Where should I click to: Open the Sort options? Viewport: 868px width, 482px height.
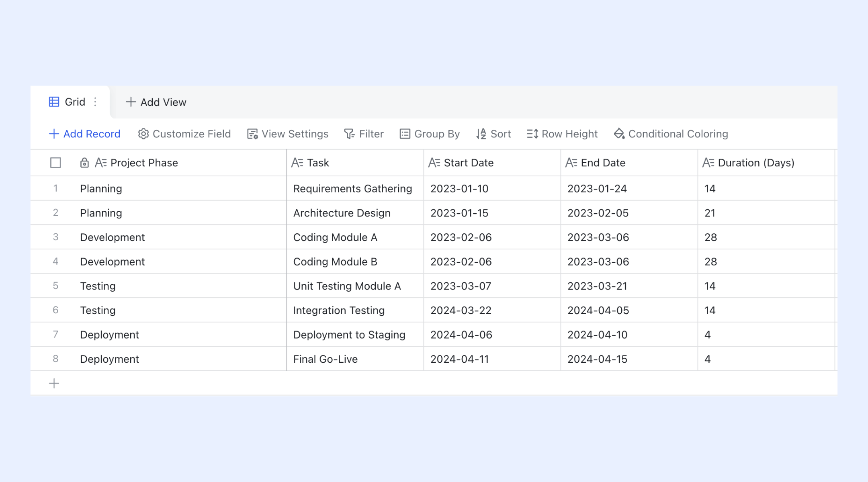[493, 134]
